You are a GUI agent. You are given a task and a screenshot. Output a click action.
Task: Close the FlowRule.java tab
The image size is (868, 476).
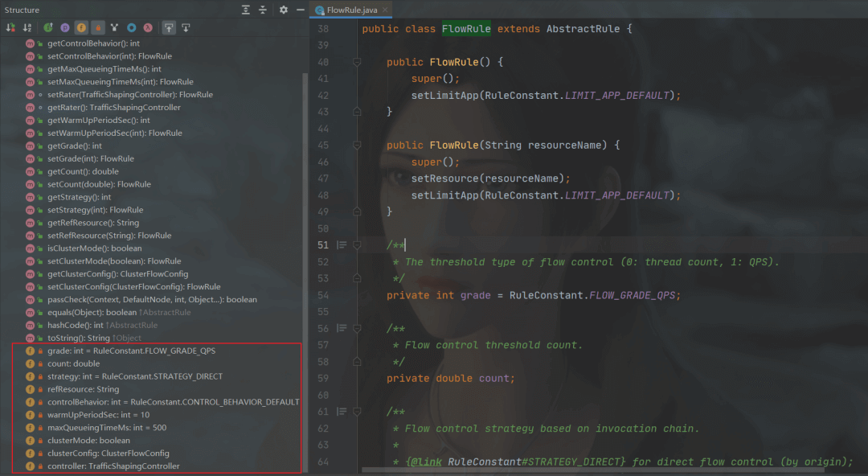(385, 10)
